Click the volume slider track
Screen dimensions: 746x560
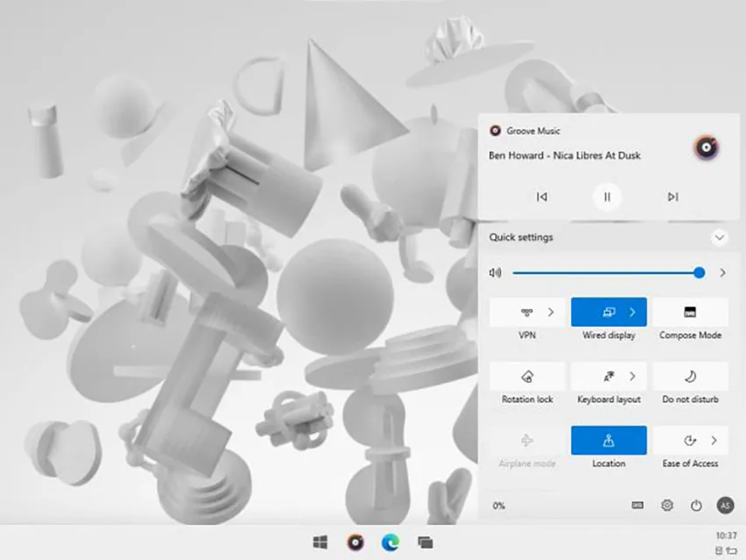click(x=606, y=273)
